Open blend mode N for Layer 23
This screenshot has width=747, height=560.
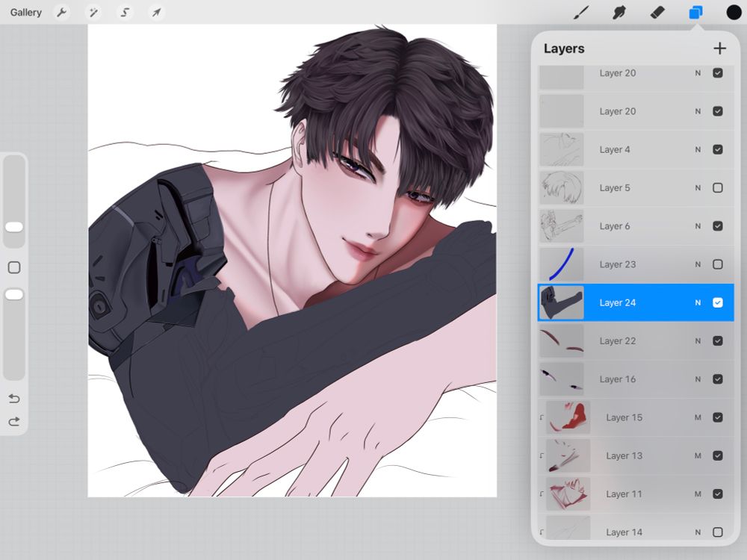tap(698, 264)
